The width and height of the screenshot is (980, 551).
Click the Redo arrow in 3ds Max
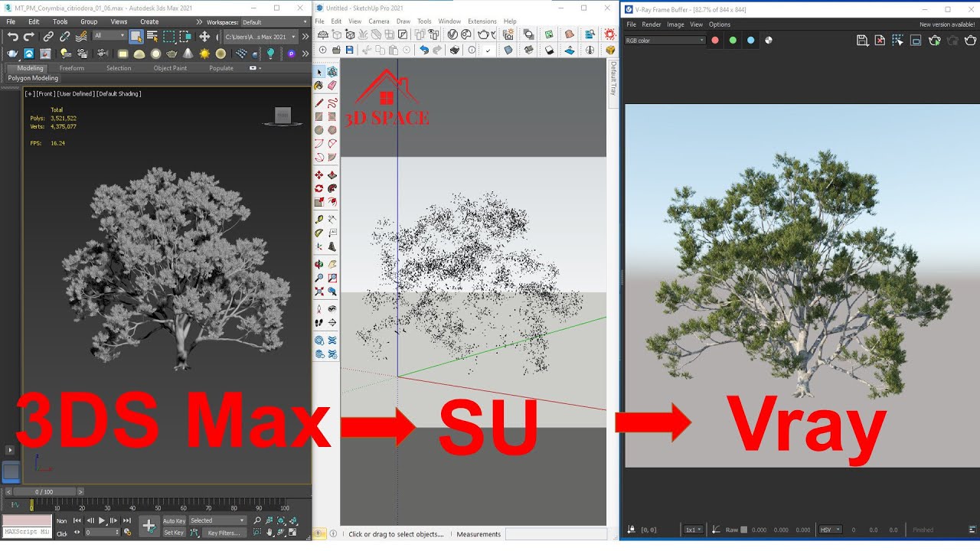pos(29,36)
